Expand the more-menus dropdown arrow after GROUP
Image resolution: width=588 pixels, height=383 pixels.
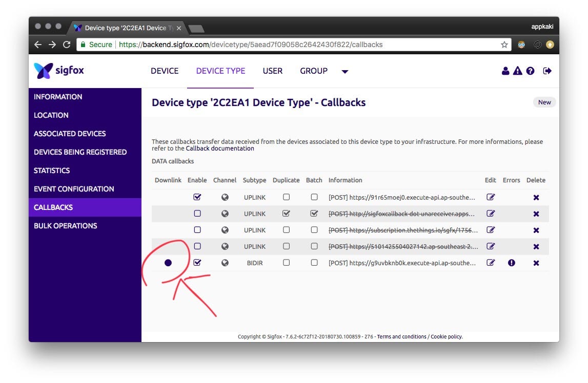(x=345, y=72)
